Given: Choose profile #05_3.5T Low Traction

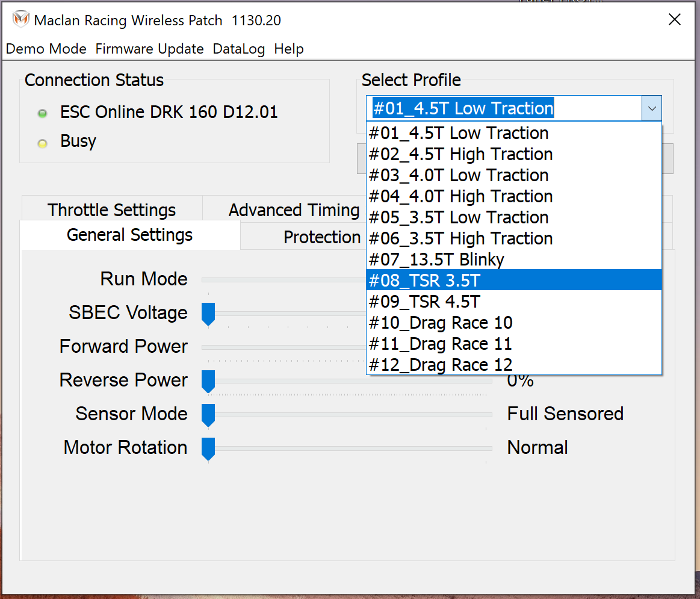Looking at the screenshot, I should coord(514,217).
